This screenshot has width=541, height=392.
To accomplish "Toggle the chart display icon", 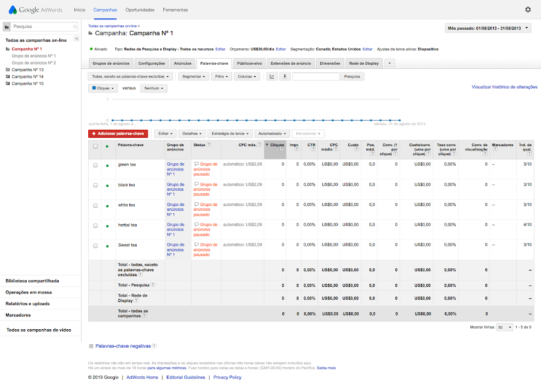I will coord(272,77).
